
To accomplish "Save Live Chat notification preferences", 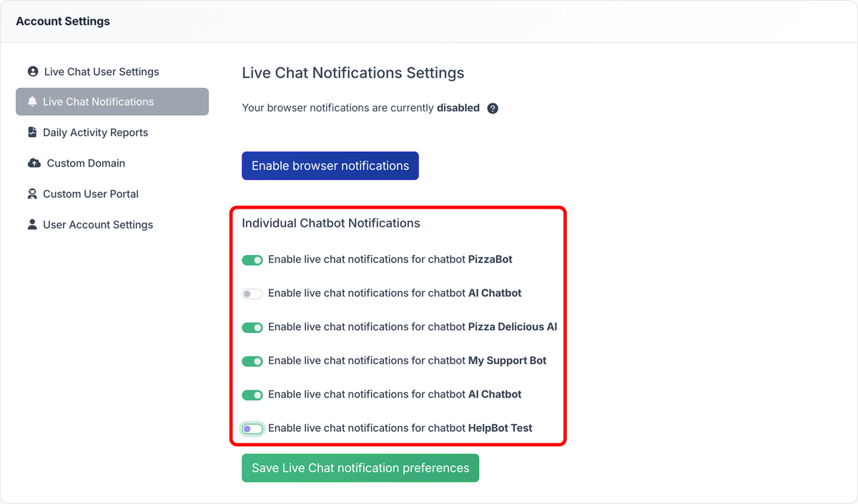I will point(360,468).
